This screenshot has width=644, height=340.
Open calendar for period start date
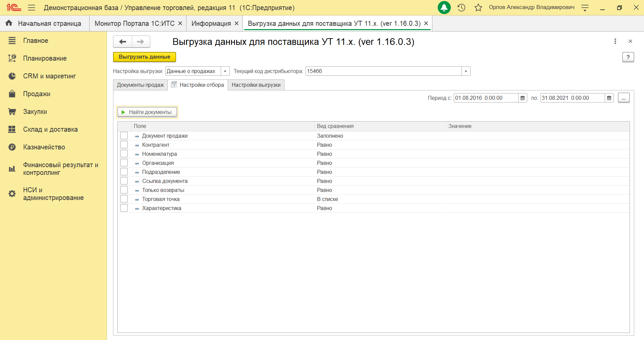point(523,98)
